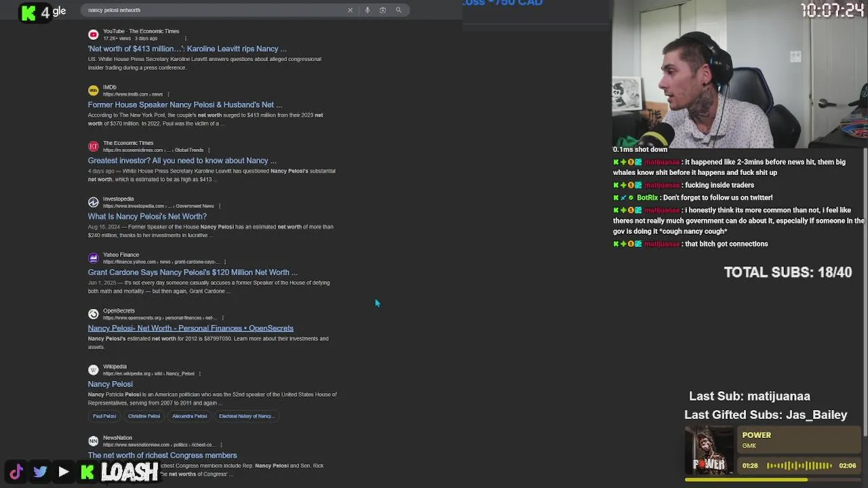Open the three-dot menu on the IMDb result
The image size is (868, 488).
point(168,94)
